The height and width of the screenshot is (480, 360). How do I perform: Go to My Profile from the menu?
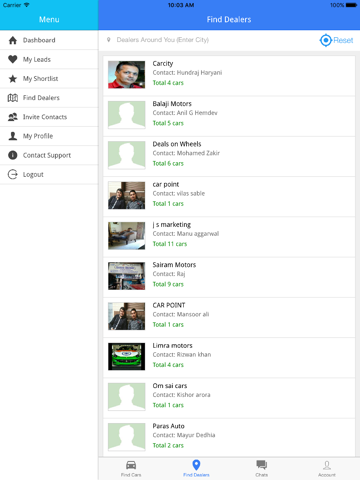coord(49,136)
